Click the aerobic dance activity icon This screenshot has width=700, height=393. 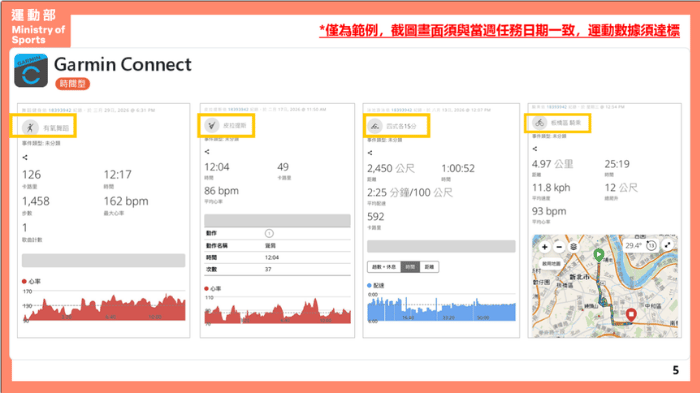[30, 127]
